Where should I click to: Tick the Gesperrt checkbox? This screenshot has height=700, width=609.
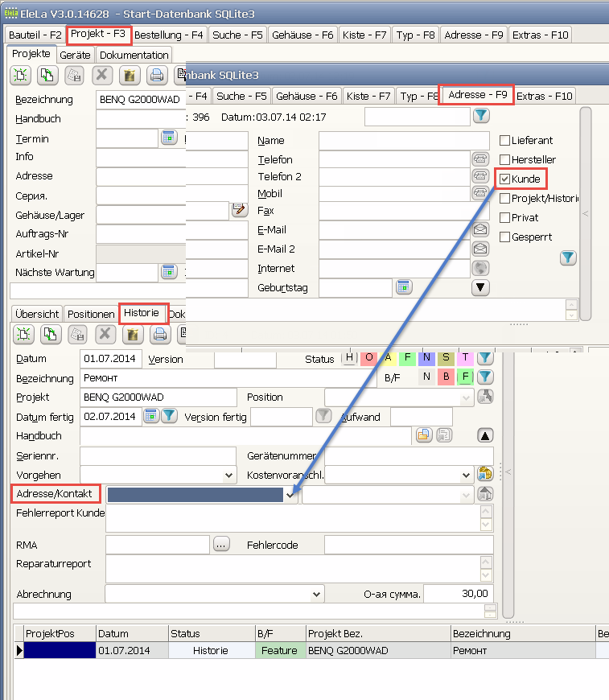click(x=505, y=237)
